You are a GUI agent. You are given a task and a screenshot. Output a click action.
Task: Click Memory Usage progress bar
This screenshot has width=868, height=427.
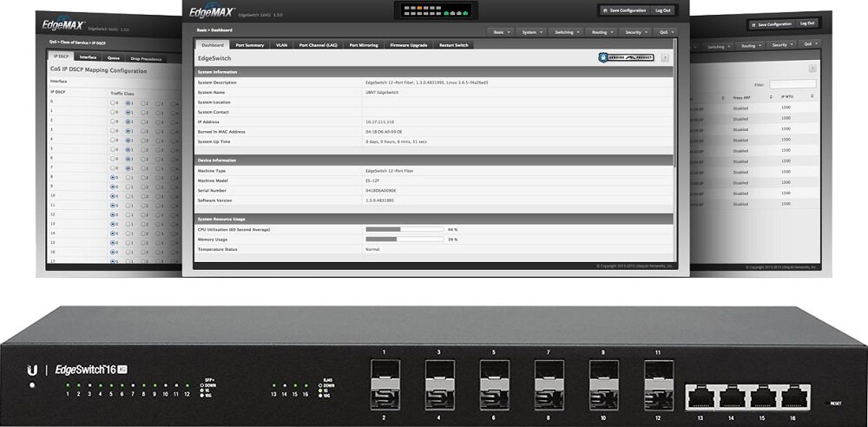(x=404, y=240)
